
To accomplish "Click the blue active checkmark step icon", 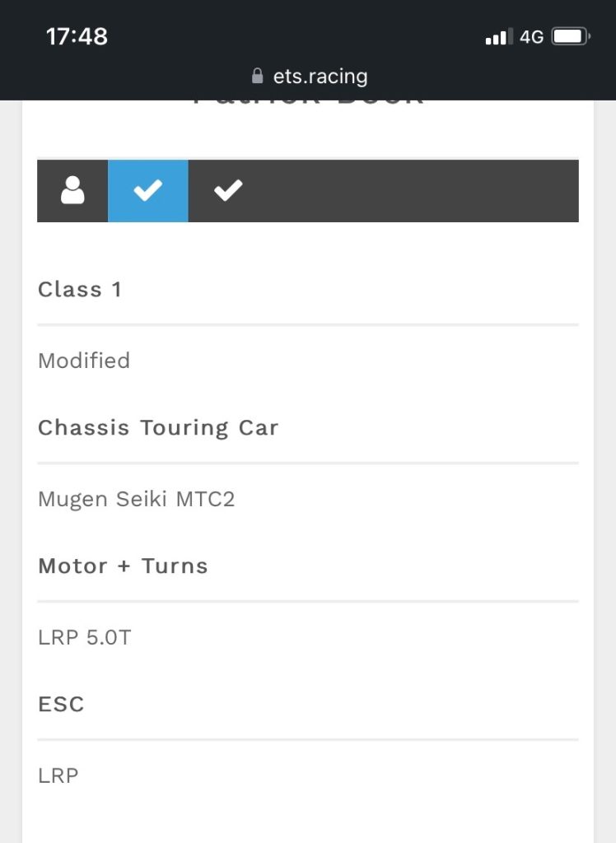I will 147,190.
